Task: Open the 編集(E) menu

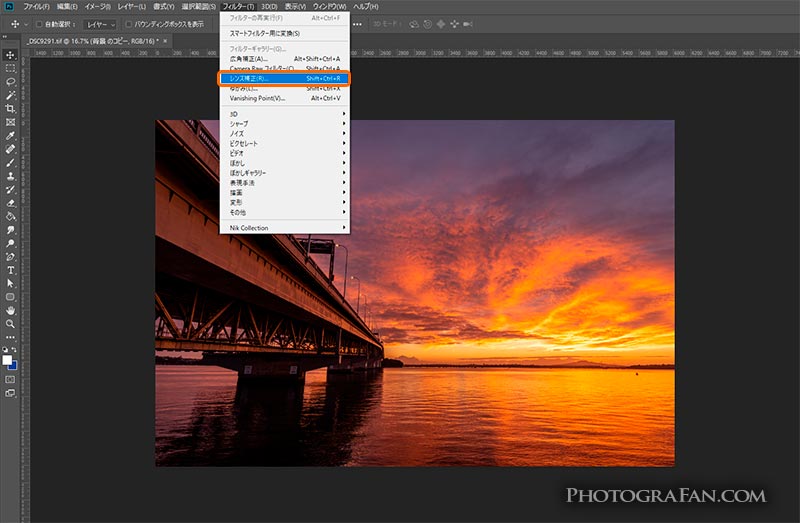Action: (x=67, y=7)
